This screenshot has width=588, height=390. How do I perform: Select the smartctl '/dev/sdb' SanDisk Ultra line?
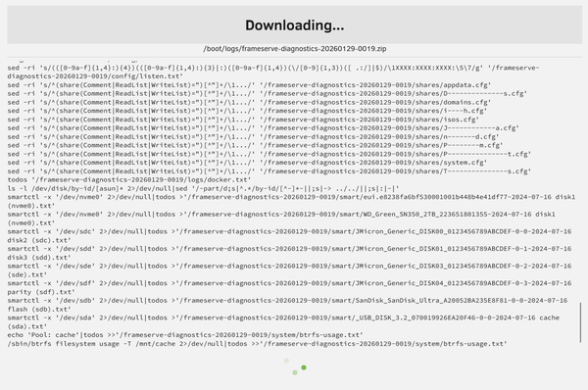click(x=287, y=305)
